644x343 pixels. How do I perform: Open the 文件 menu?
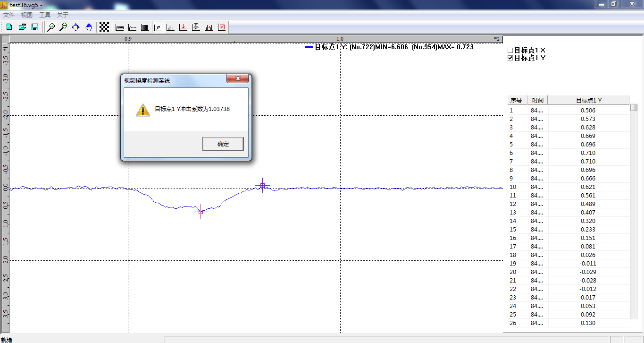(x=9, y=15)
